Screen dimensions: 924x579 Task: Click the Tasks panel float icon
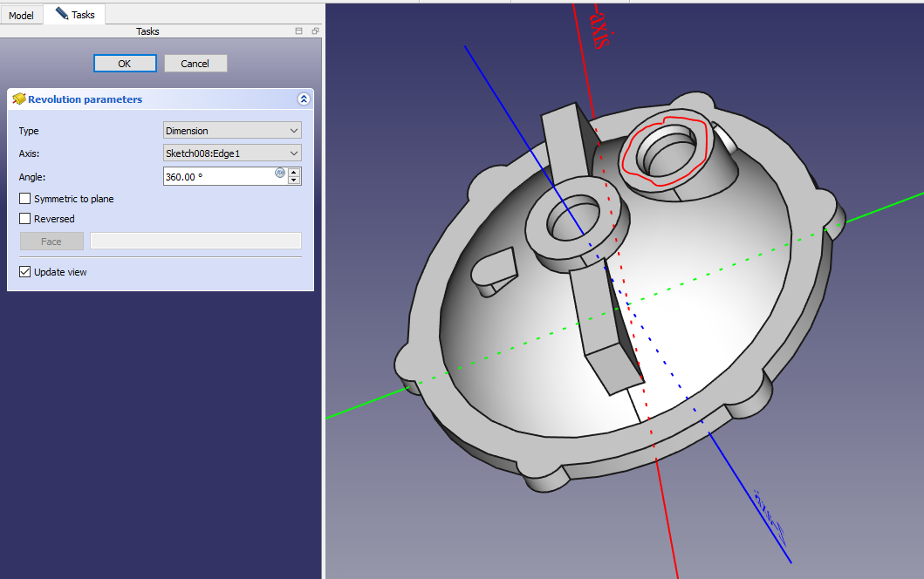click(x=315, y=31)
